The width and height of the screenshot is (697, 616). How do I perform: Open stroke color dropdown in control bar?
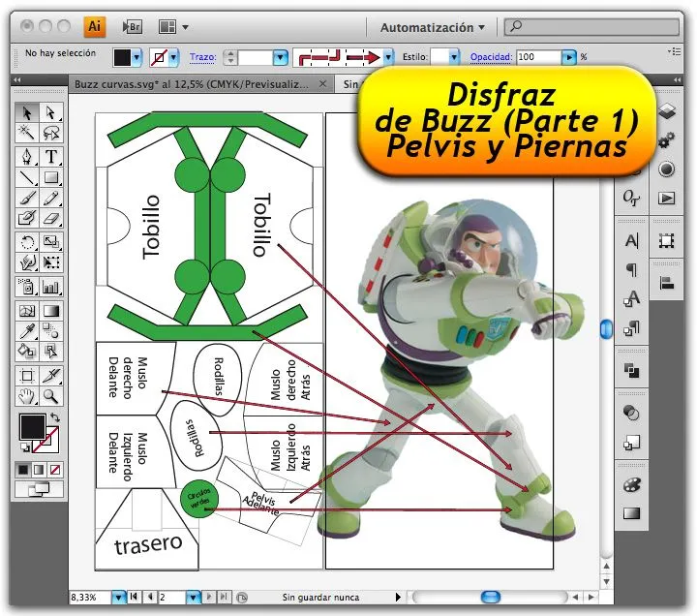(x=173, y=57)
